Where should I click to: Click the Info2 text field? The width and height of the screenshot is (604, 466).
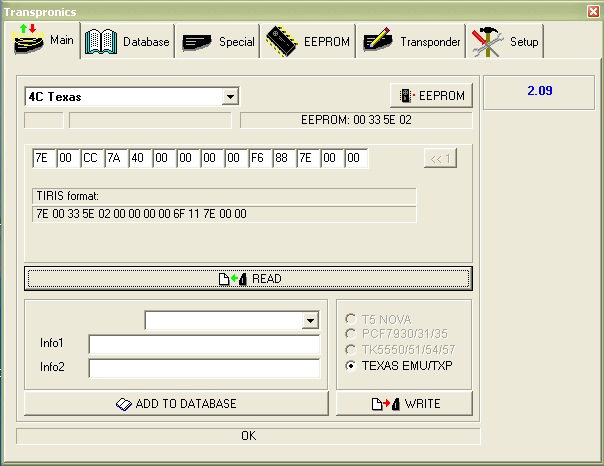pyautogui.click(x=203, y=368)
